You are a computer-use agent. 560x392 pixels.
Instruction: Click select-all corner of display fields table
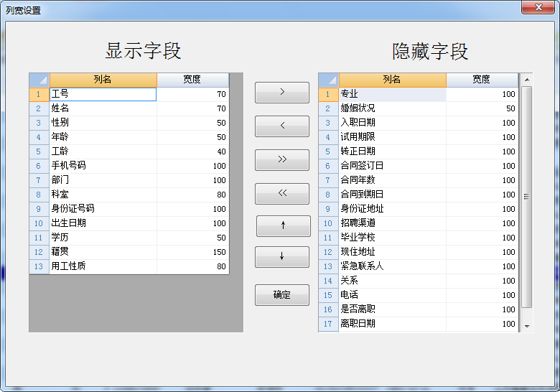click(x=39, y=80)
